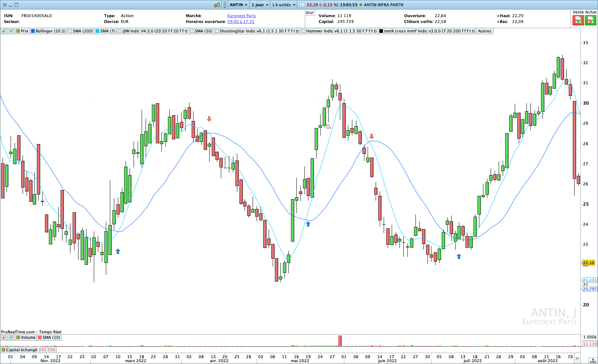Click the Ouverture value 22,64
598x364 pixels.
click(x=440, y=16)
